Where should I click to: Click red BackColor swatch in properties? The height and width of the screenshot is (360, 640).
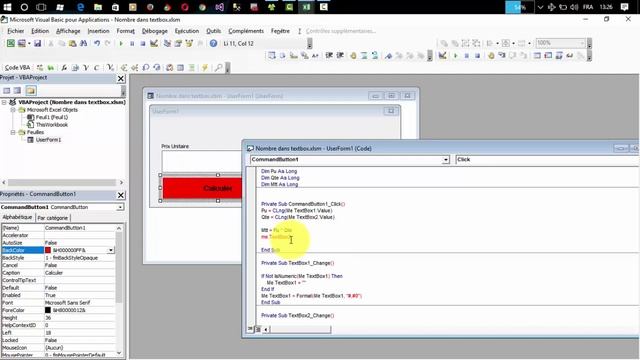click(48, 250)
